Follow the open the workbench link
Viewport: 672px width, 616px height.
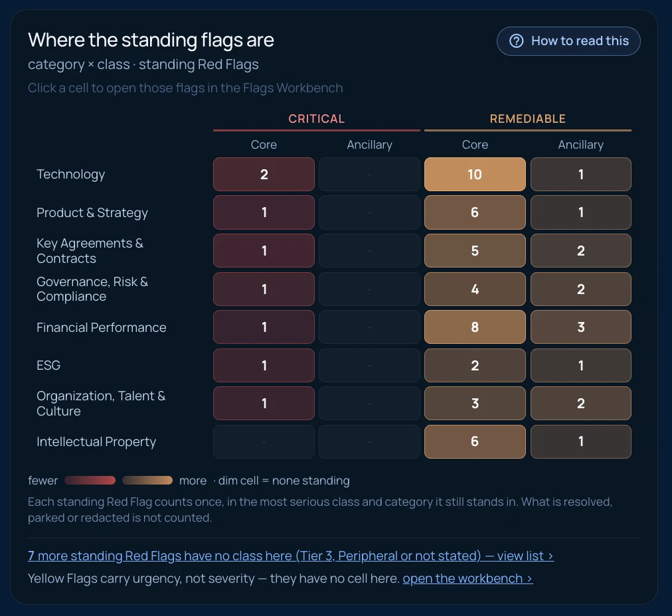click(467, 578)
